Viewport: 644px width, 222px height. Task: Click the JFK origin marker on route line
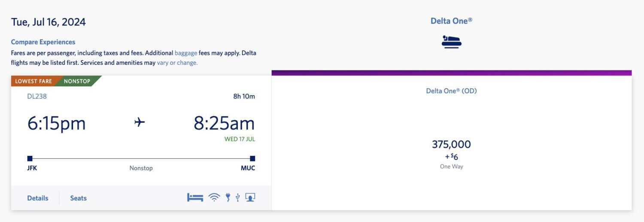click(30, 158)
